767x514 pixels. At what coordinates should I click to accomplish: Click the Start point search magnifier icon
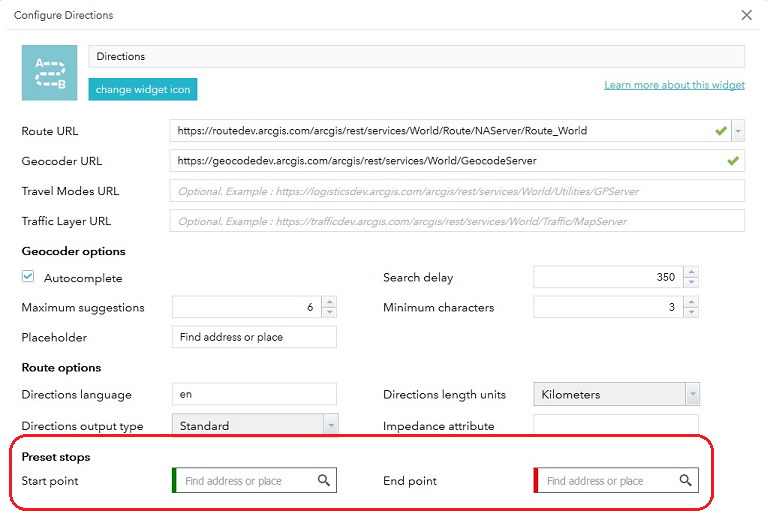pos(324,480)
